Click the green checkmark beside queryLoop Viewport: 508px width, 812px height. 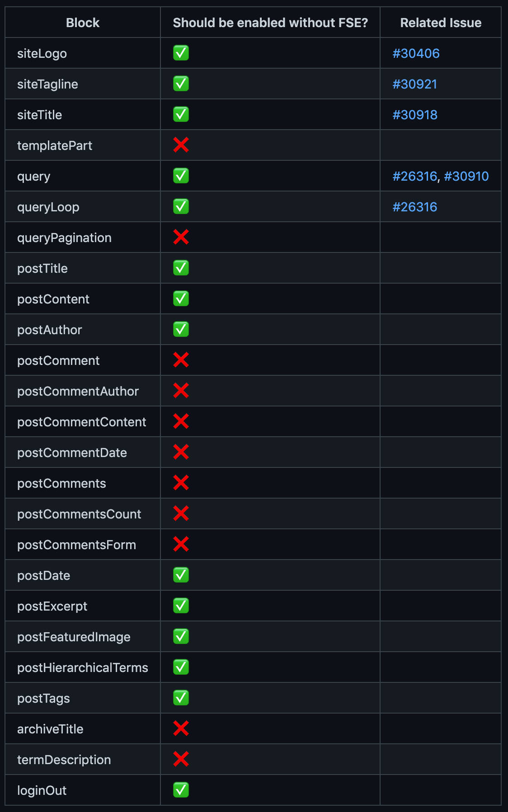[181, 207]
